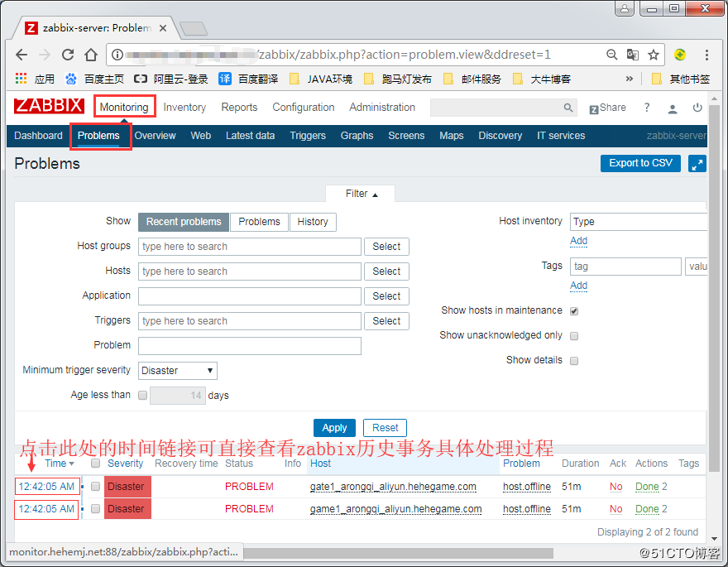This screenshot has width=728, height=567.
Task: Open the Configuration menu
Action: tap(303, 108)
